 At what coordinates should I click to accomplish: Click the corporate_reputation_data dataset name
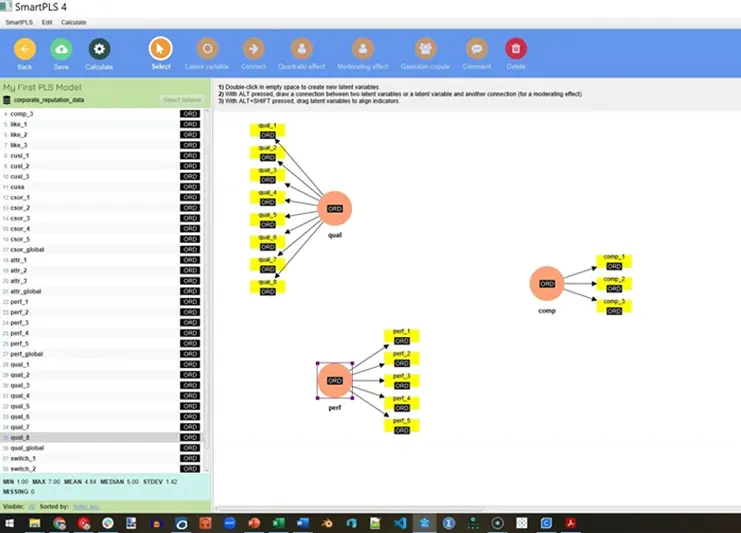49,100
